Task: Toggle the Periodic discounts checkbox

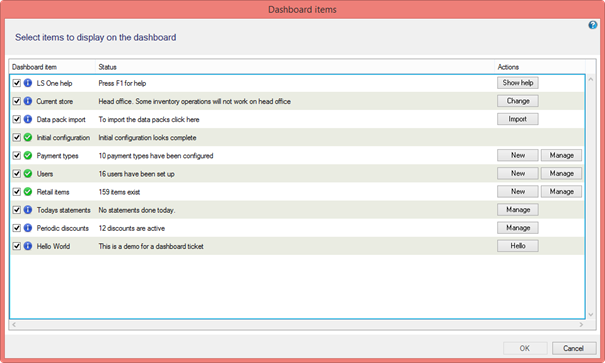Action: pyautogui.click(x=17, y=228)
